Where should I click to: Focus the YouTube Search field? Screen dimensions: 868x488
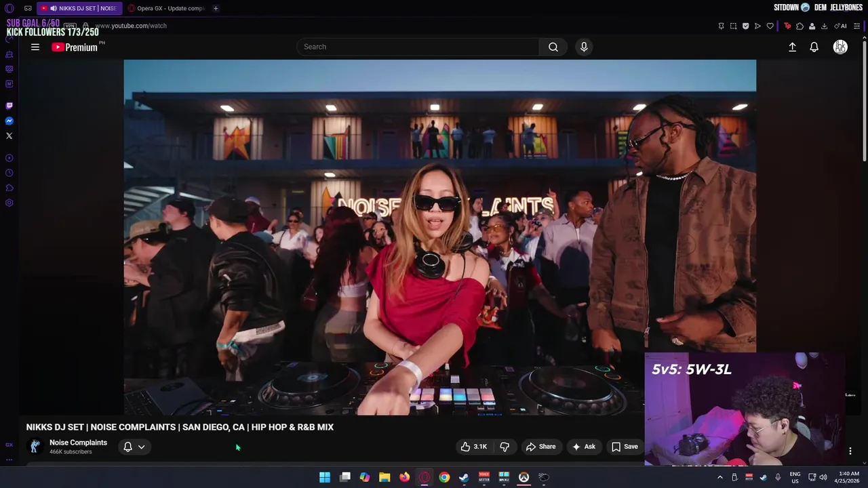(418, 47)
